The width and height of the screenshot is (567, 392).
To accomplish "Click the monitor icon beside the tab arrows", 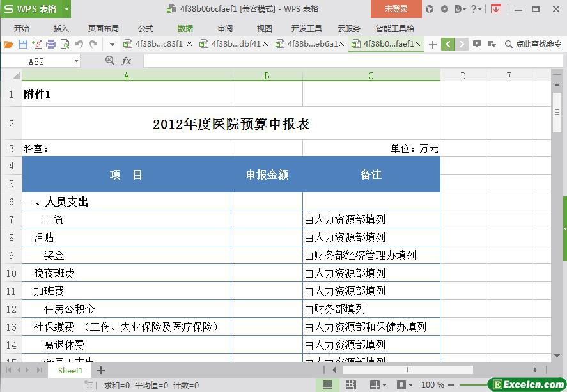I will (477, 44).
